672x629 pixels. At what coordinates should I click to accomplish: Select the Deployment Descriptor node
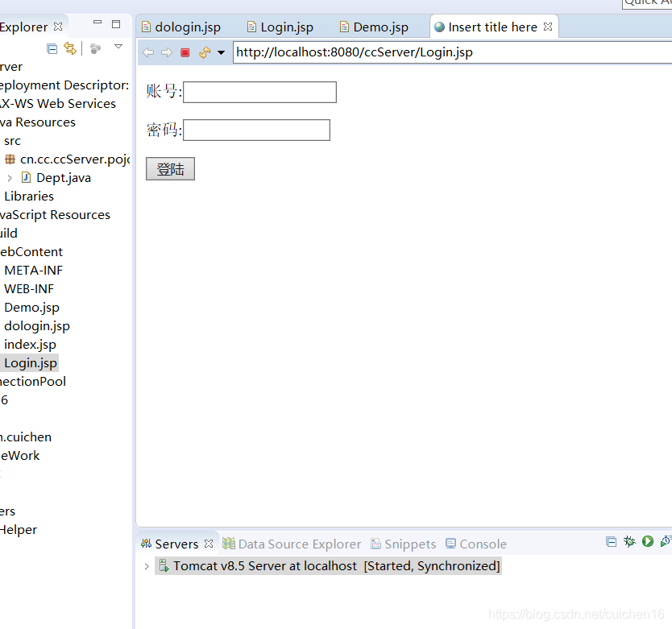(x=64, y=85)
